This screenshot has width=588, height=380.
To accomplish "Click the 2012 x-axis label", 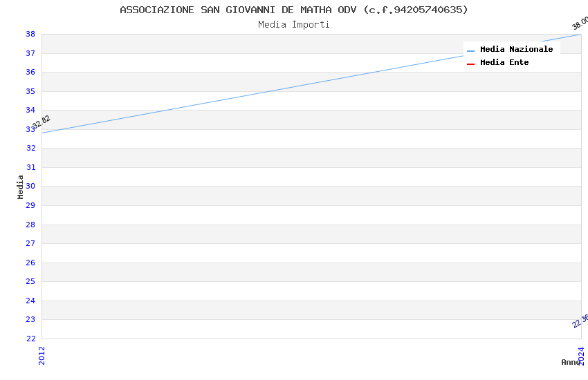I will 42,356.
